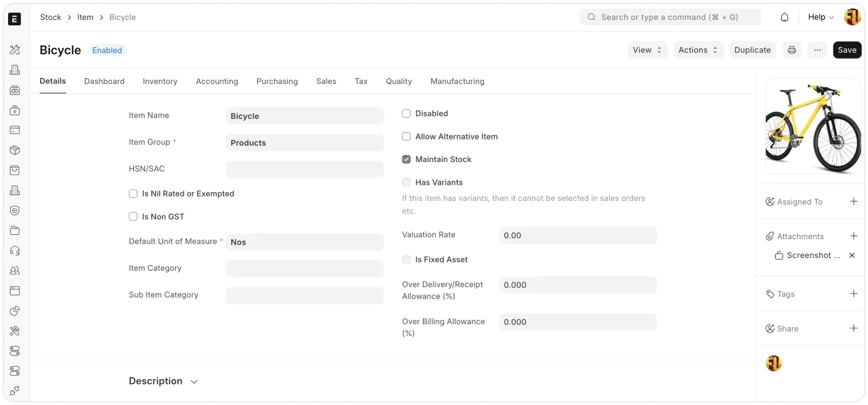The image size is (868, 405).
Task: Remove the Screenshot attachment with the X
Action: coord(852,255)
